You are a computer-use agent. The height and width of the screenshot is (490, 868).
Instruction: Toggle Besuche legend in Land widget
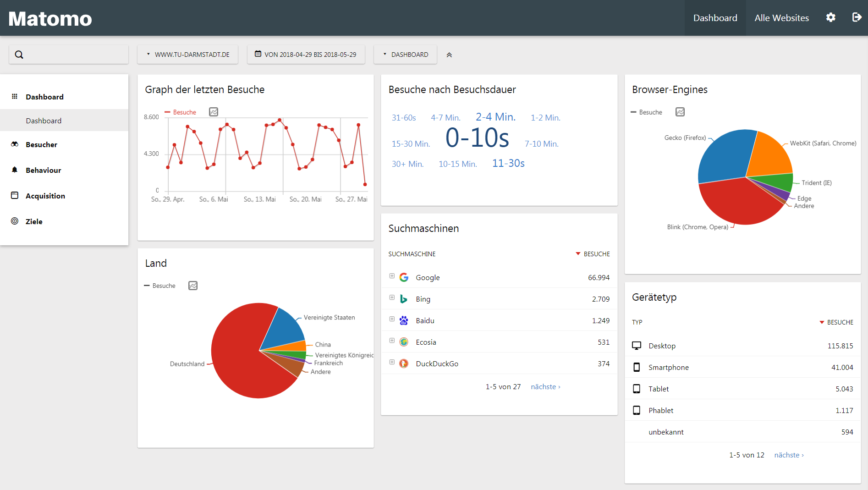[x=159, y=286]
